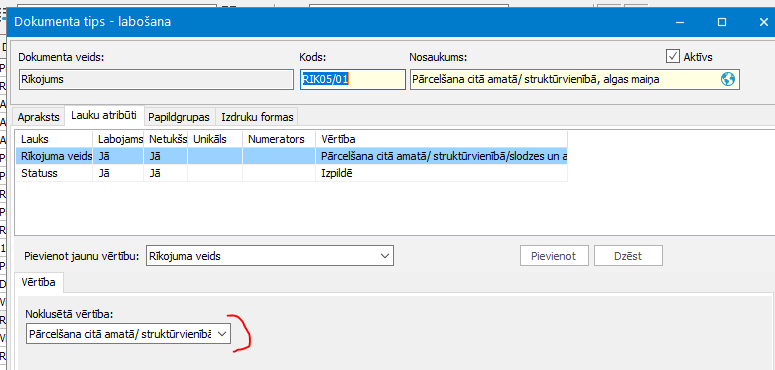The width and height of the screenshot is (775, 370).
Task: Click the Labojams column header
Action: [x=119, y=139]
